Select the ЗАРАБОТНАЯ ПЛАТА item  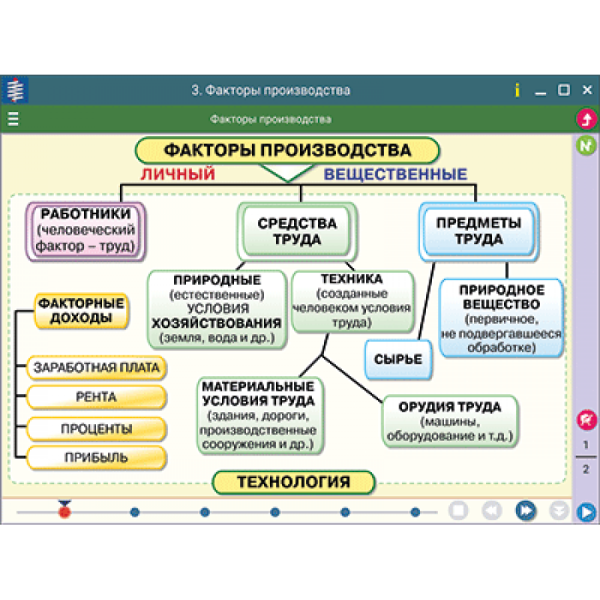(x=96, y=367)
